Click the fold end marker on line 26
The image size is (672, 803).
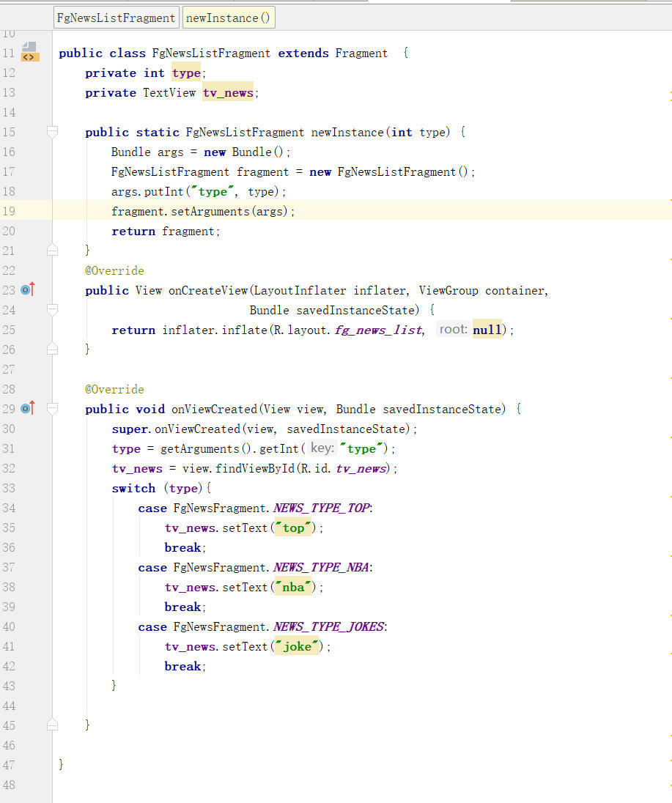pos(52,349)
